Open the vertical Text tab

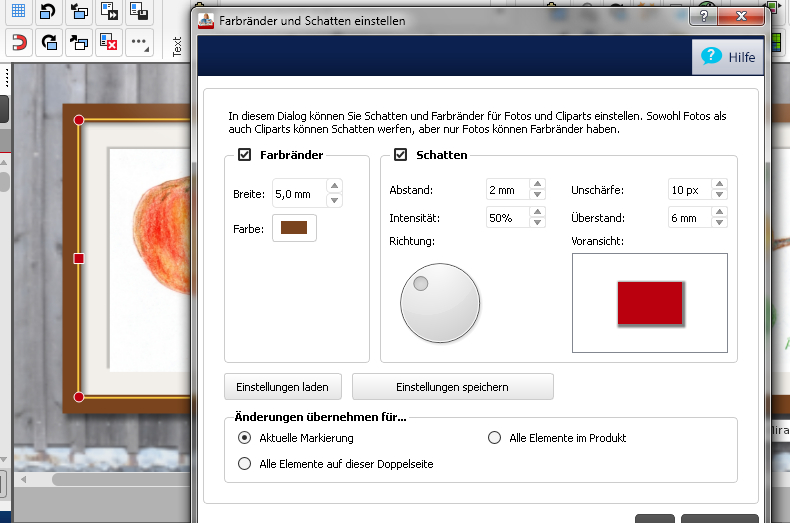pyautogui.click(x=177, y=46)
